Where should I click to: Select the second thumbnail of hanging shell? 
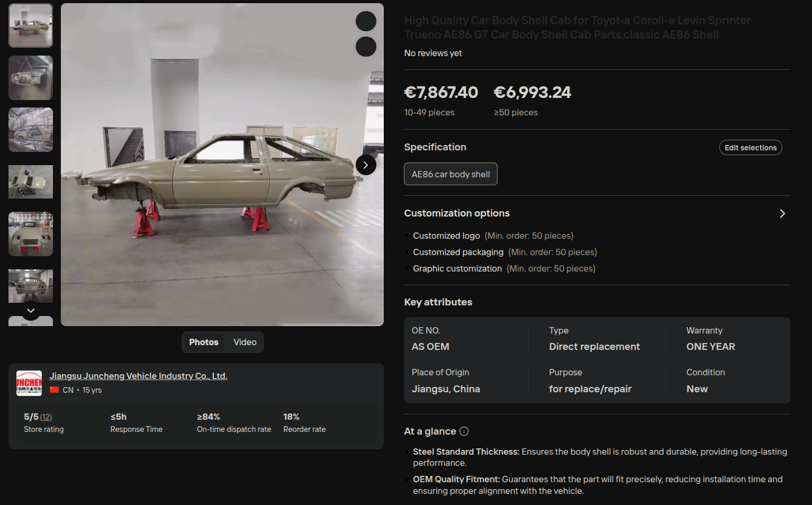pyautogui.click(x=31, y=78)
